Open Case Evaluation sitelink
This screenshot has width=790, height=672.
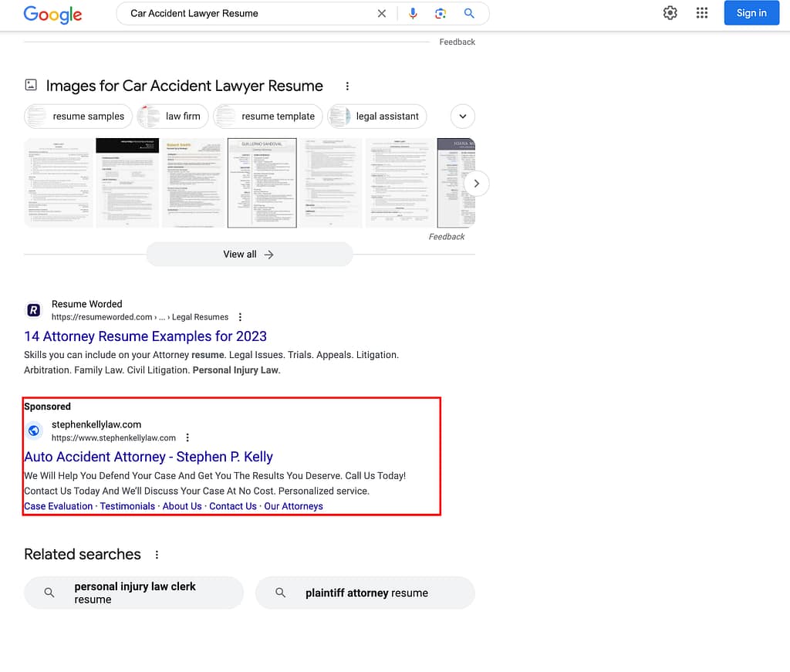(x=58, y=506)
